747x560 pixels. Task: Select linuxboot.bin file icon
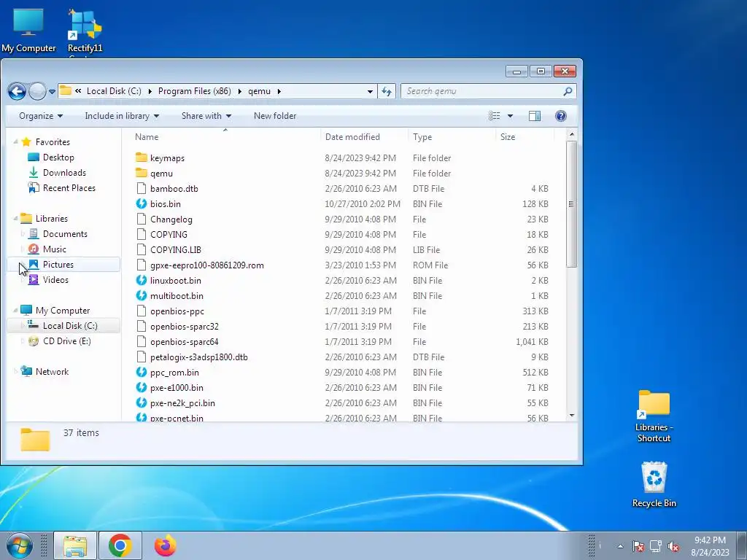[142, 280]
